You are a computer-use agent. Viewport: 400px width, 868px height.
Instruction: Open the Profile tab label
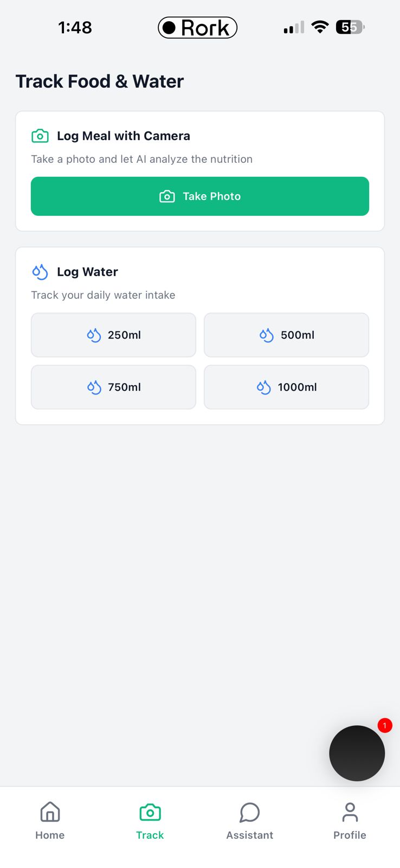click(350, 835)
